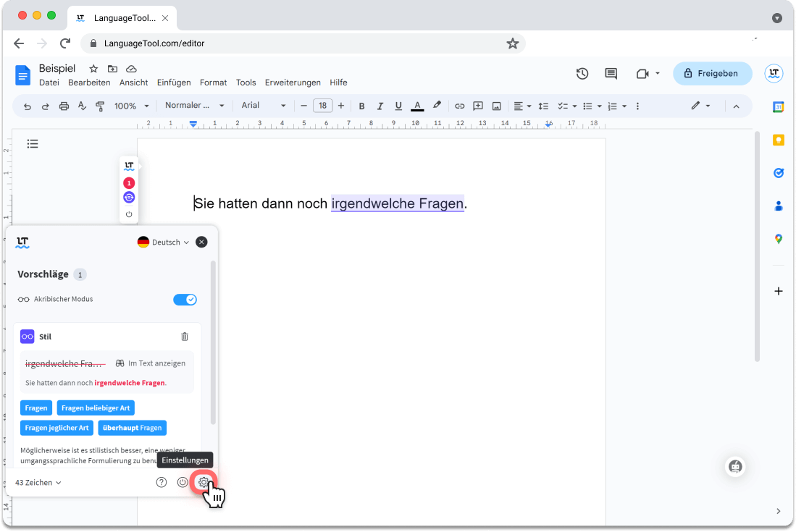This screenshot has height=532, width=796.
Task: Open the comment history panel
Action: (611, 74)
